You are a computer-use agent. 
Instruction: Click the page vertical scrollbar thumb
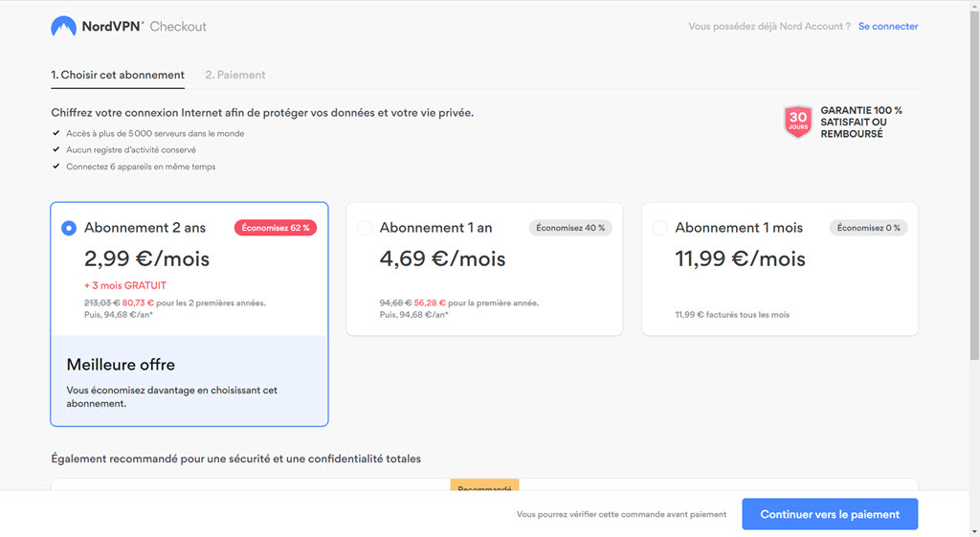(x=974, y=185)
